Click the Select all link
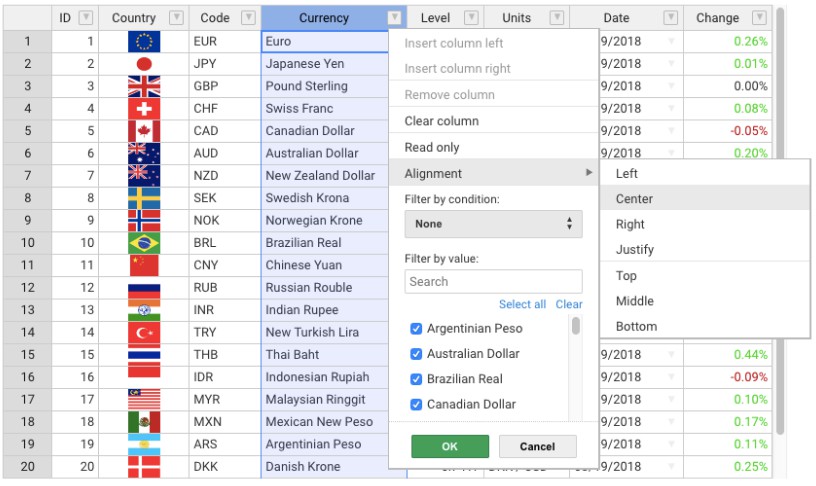The image size is (816, 486). 522,304
